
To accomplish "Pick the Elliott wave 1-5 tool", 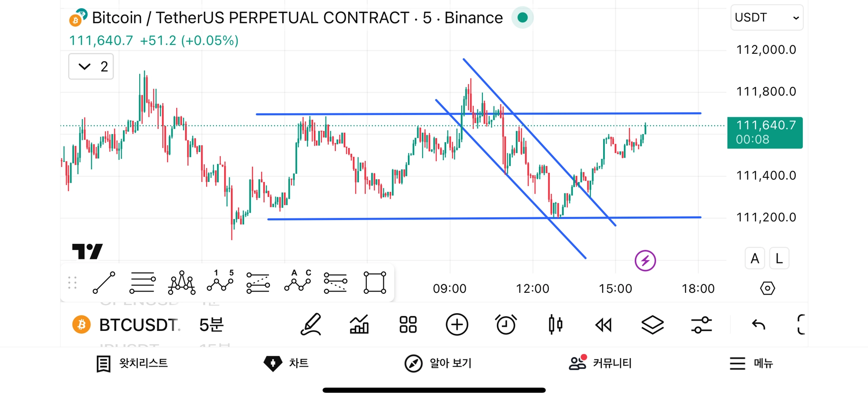I will click(x=220, y=282).
